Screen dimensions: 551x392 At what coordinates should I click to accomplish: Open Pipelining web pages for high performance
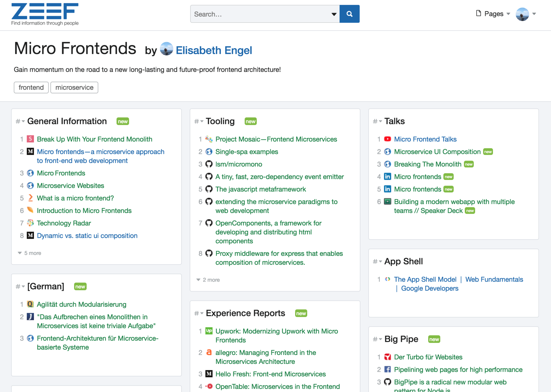pyautogui.click(x=458, y=369)
